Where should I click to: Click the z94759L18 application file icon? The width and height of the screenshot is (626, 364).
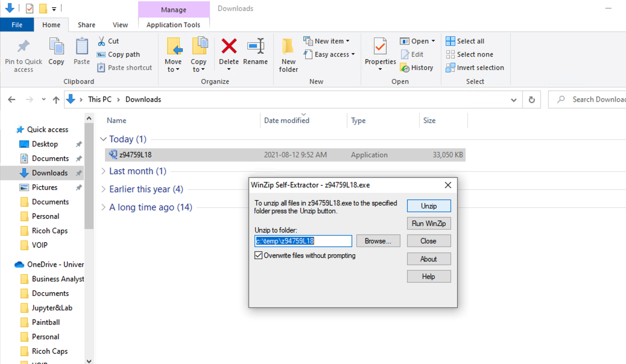tap(113, 154)
